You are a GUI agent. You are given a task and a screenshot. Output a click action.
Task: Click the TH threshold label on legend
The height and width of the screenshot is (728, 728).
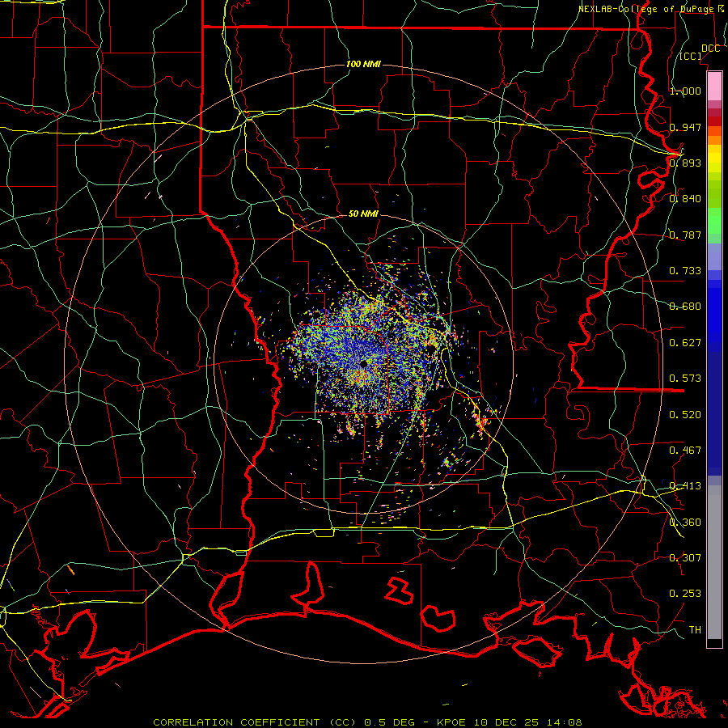(695, 630)
